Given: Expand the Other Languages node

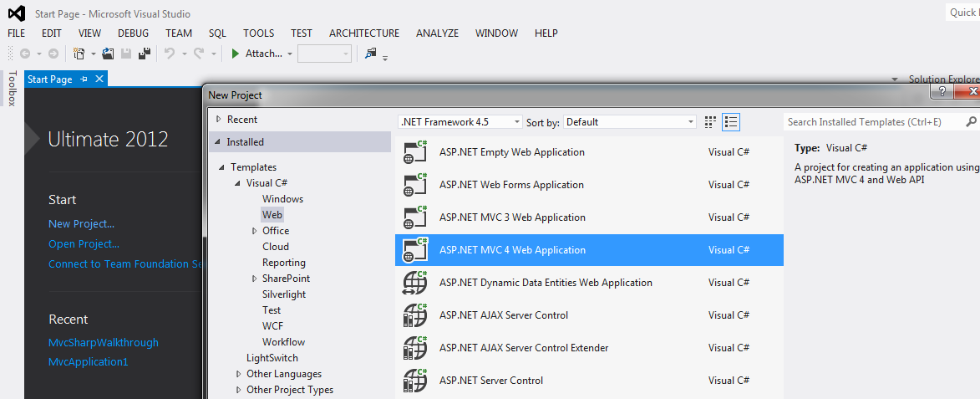Looking at the screenshot, I should [239, 374].
